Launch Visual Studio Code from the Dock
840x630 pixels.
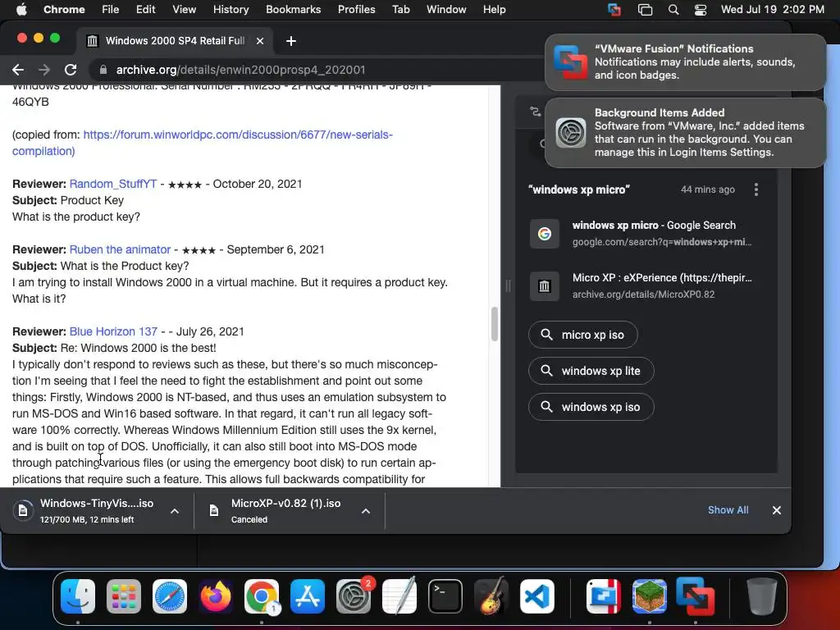pyautogui.click(x=536, y=596)
